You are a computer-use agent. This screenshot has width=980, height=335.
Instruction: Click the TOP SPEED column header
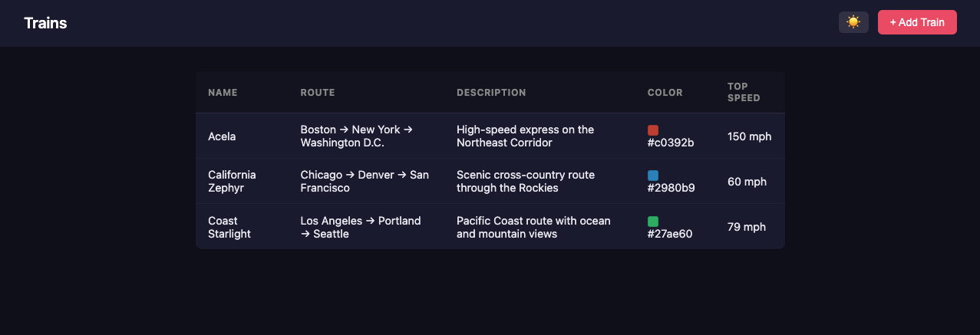[x=744, y=92]
